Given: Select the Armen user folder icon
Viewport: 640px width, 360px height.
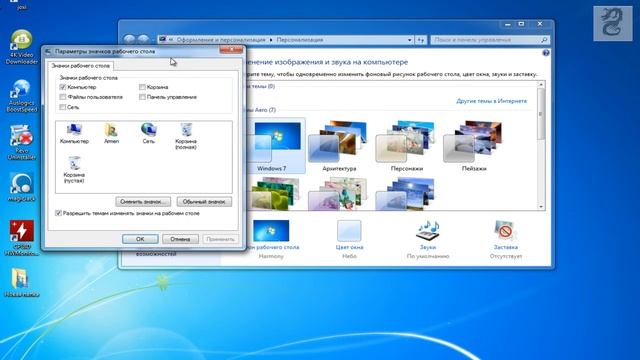Looking at the screenshot, I should tap(111, 133).
